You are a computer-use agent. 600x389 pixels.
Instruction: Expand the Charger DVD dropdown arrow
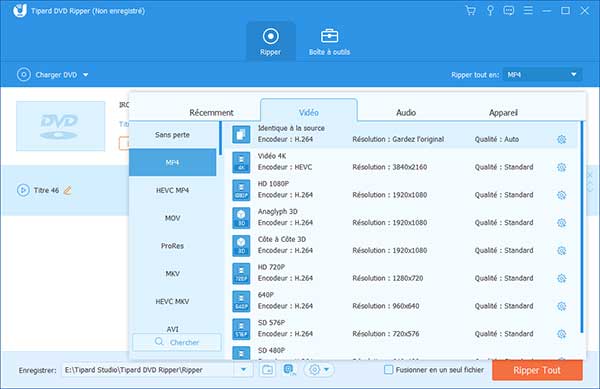(x=86, y=75)
